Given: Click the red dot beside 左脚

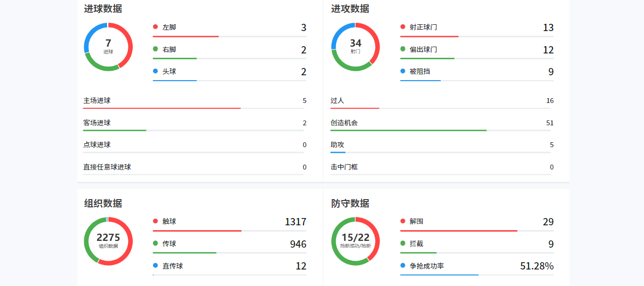Looking at the screenshot, I should pyautogui.click(x=155, y=27).
